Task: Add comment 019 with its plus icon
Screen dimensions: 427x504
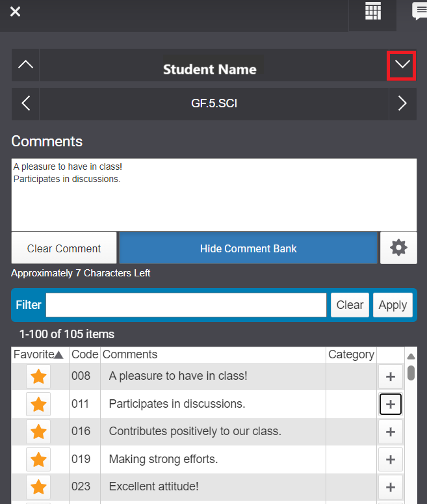Action: (x=391, y=459)
